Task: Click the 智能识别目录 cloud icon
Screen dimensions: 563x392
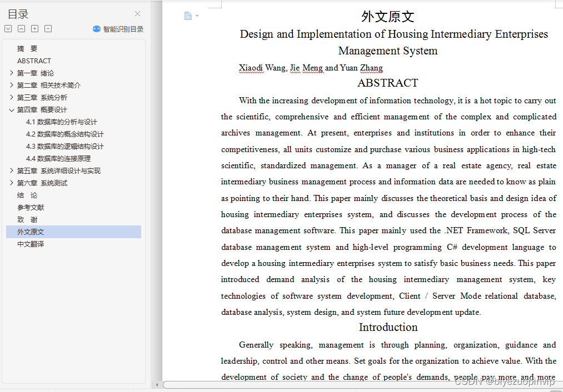Action: point(97,29)
